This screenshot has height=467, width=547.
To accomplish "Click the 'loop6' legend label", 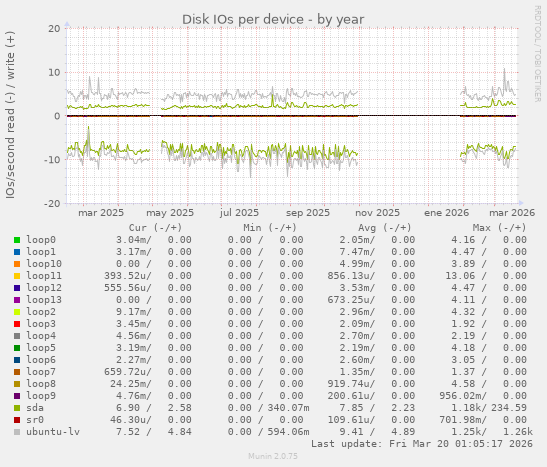I will (x=41, y=360).
